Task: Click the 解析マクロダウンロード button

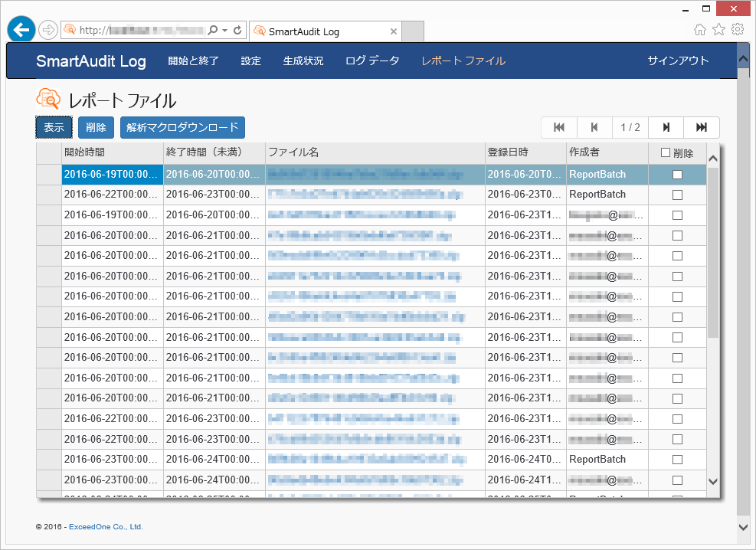Action: [x=182, y=127]
